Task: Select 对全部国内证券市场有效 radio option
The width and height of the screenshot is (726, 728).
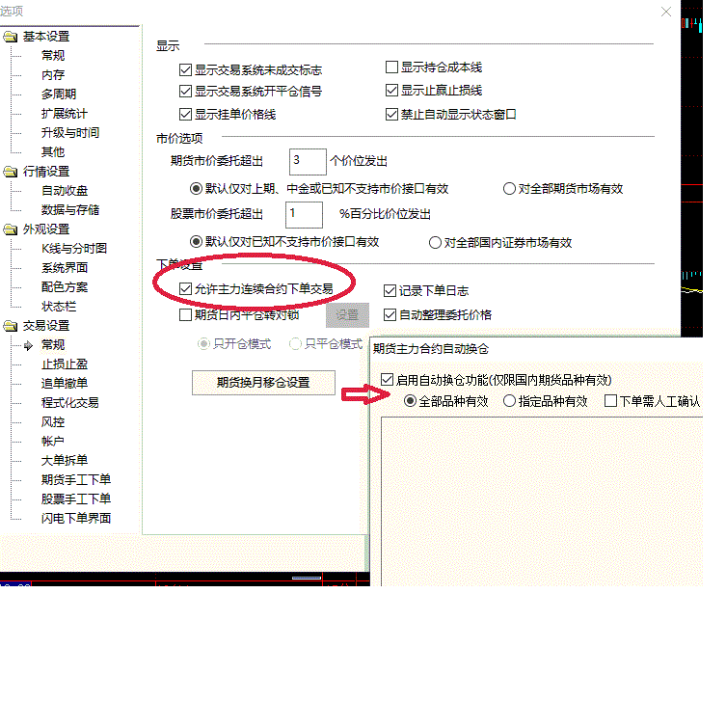Action: [x=435, y=243]
